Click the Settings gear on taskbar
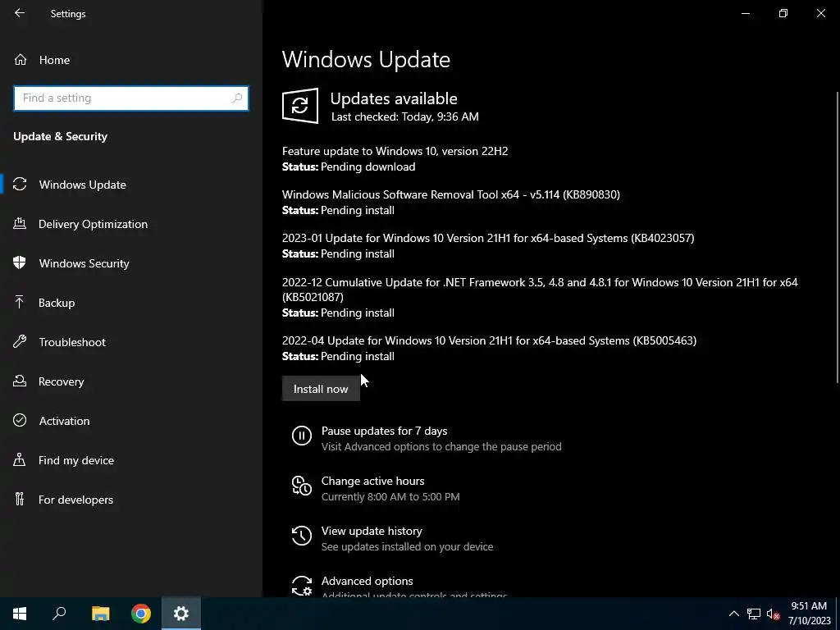The height and width of the screenshot is (630, 840). point(181,614)
